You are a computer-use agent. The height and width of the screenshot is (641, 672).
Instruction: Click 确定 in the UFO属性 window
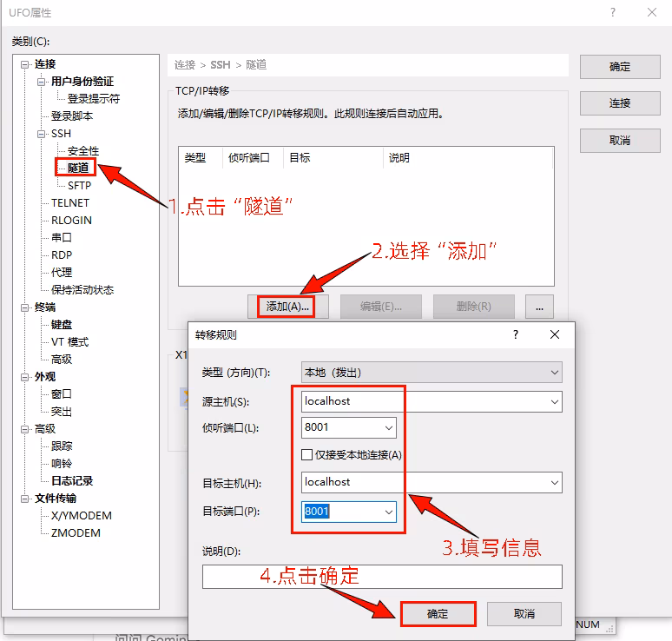620,67
